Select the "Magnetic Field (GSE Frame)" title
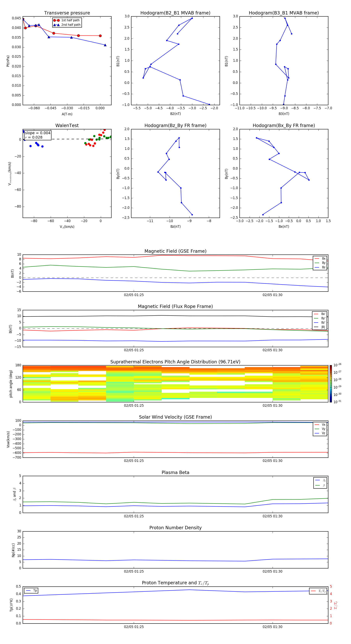 point(175,251)
